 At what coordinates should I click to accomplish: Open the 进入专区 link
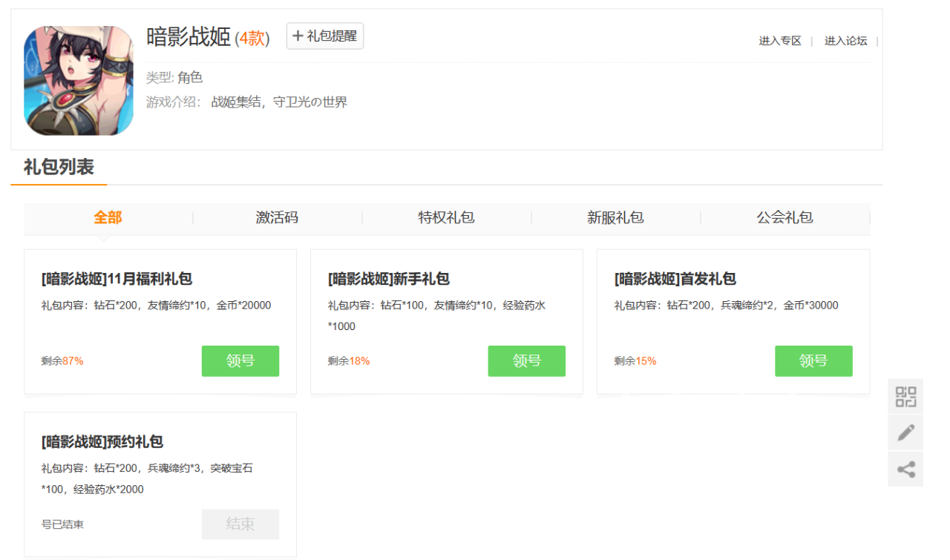pos(780,41)
